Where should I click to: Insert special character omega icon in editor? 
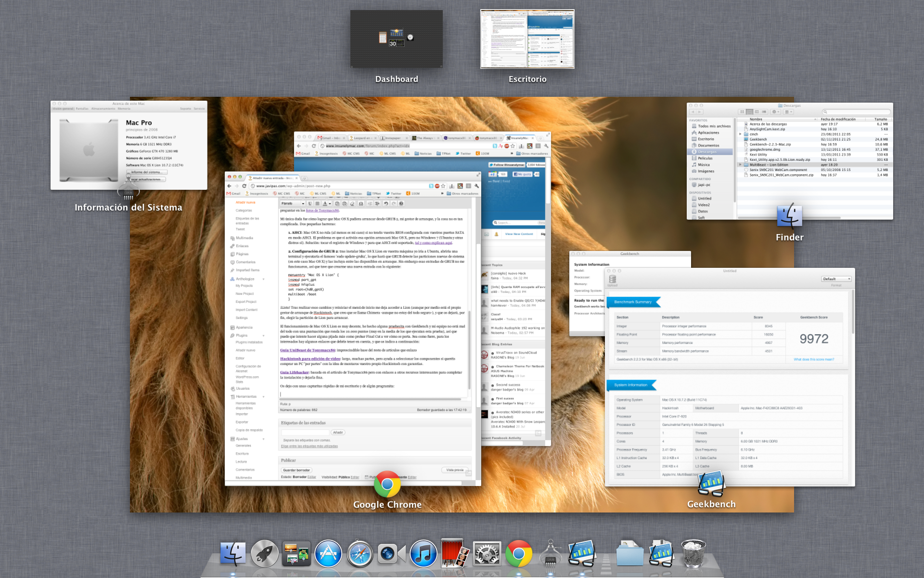(x=361, y=203)
